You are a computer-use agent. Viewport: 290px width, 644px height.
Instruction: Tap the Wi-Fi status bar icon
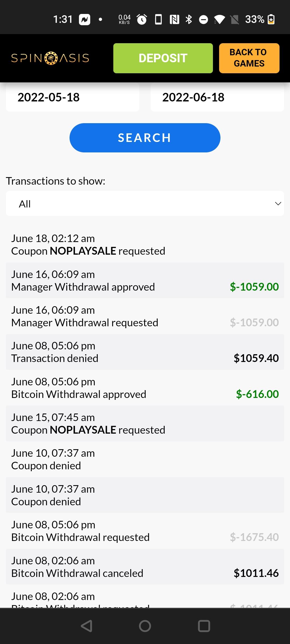coord(219,19)
